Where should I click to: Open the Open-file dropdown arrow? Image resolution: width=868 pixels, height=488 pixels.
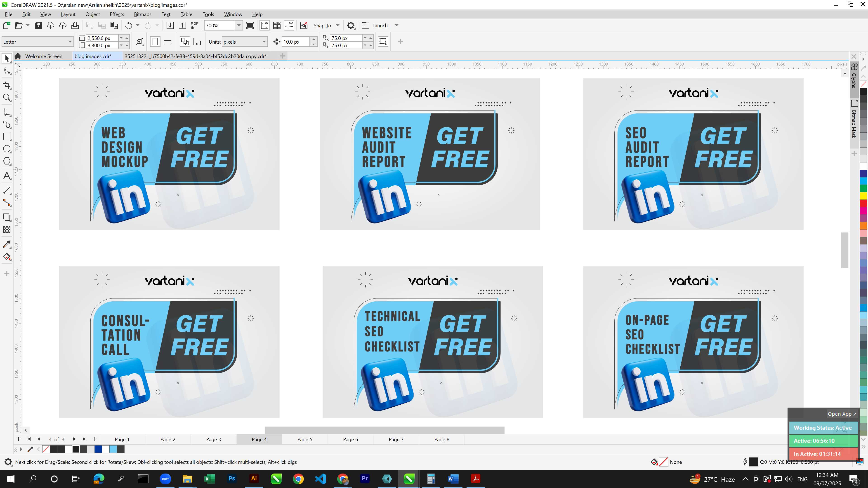point(28,25)
